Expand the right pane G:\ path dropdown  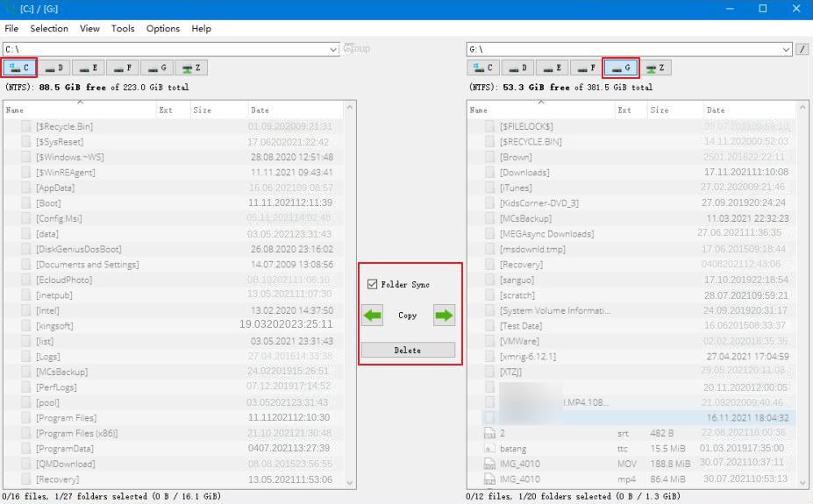tap(787, 49)
